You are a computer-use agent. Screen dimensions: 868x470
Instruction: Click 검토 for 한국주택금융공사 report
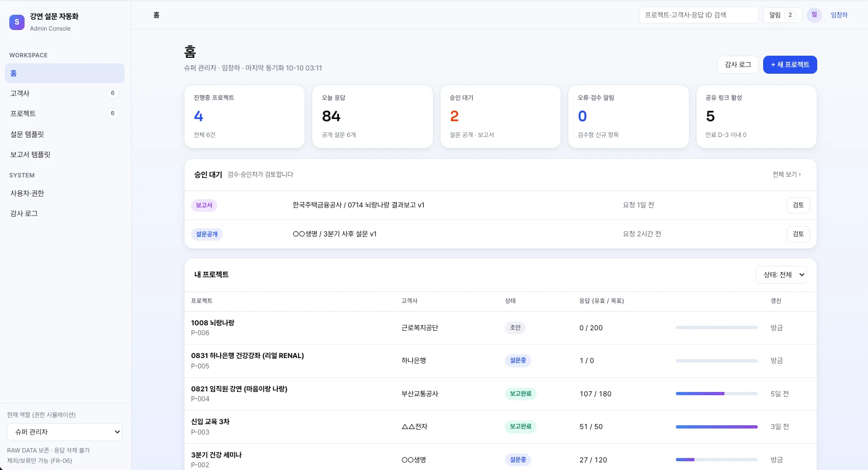(798, 205)
